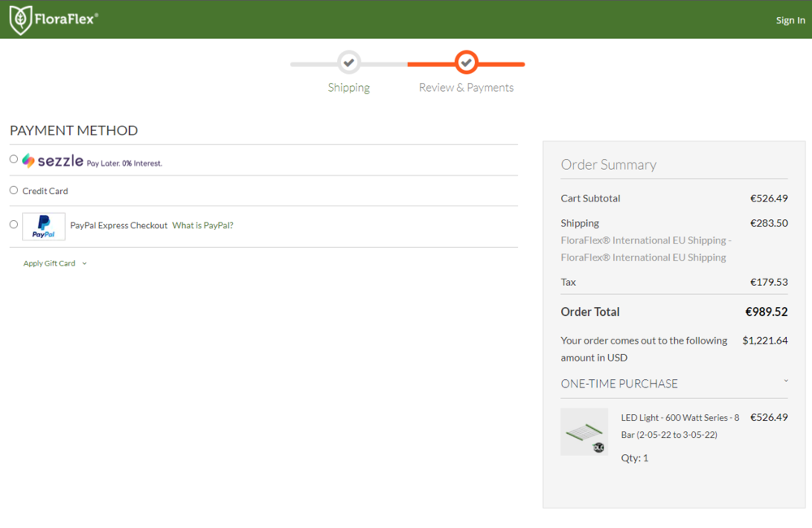This screenshot has height=528, width=812.
Task: Click the LED Light product thumbnail
Action: (584, 431)
